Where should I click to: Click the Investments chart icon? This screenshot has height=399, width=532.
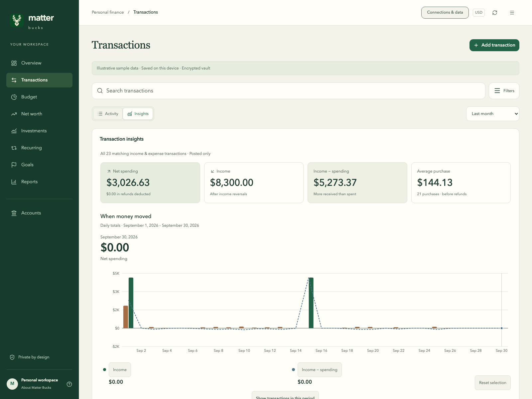pyautogui.click(x=14, y=131)
